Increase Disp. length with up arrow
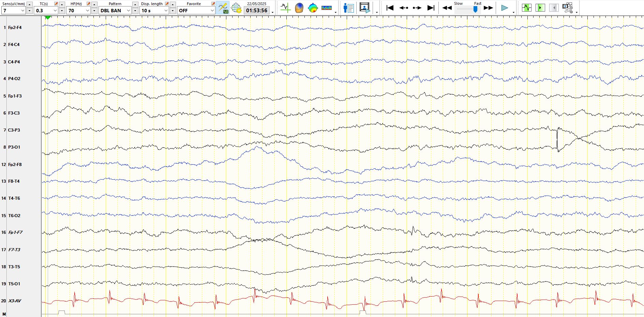 point(173,4)
